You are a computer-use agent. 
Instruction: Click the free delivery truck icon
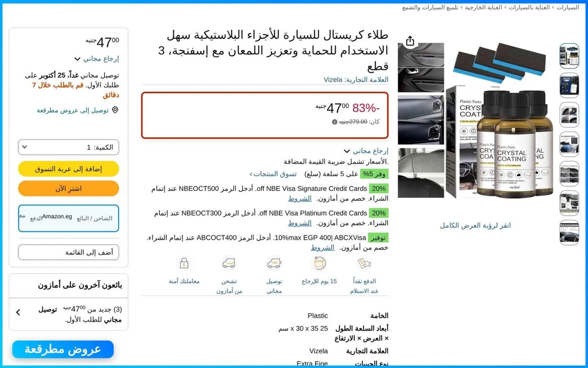(x=274, y=263)
